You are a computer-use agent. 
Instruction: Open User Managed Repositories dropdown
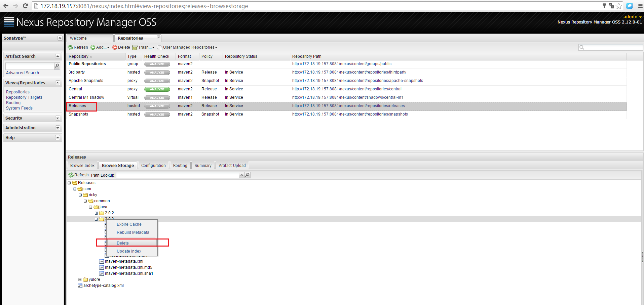click(187, 47)
